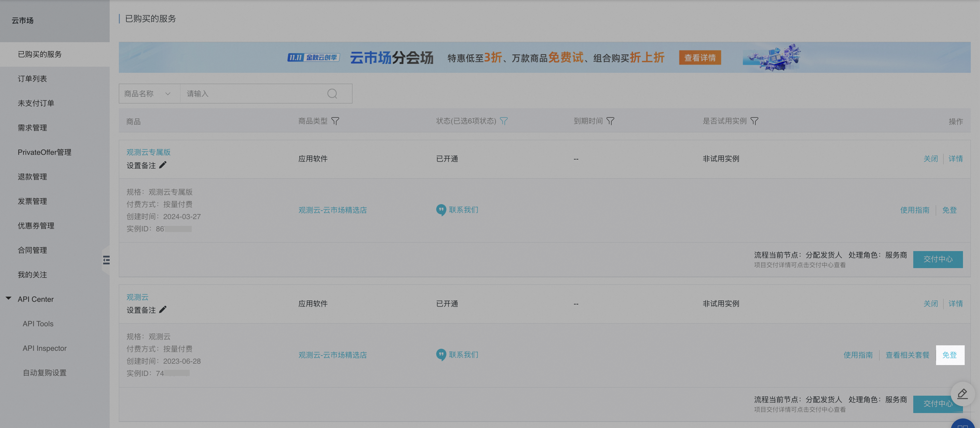Collapse the API Center menu group

click(9, 299)
